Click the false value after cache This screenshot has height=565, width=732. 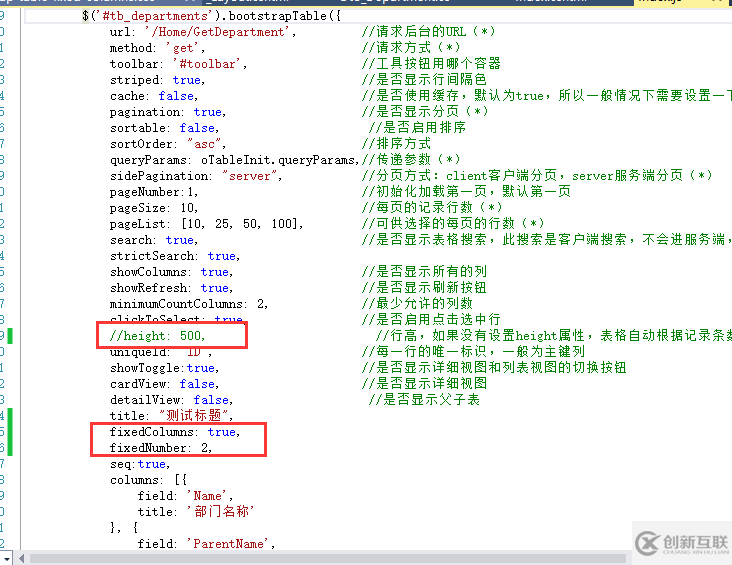point(176,96)
